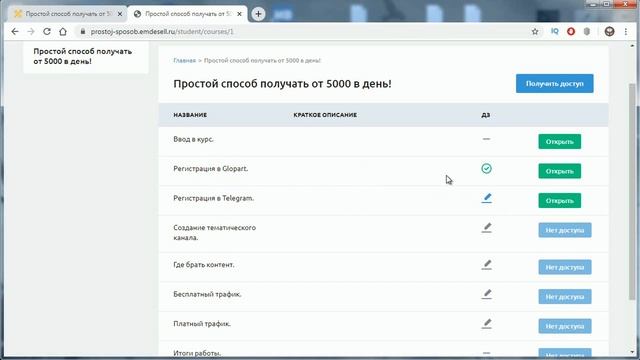
Task: Switch to the first browser tab
Action: click(67, 14)
